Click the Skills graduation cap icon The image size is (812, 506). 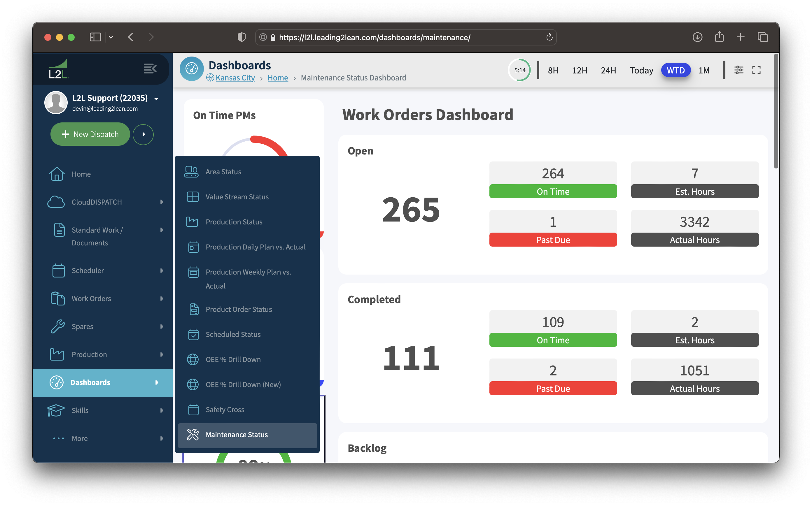56,410
